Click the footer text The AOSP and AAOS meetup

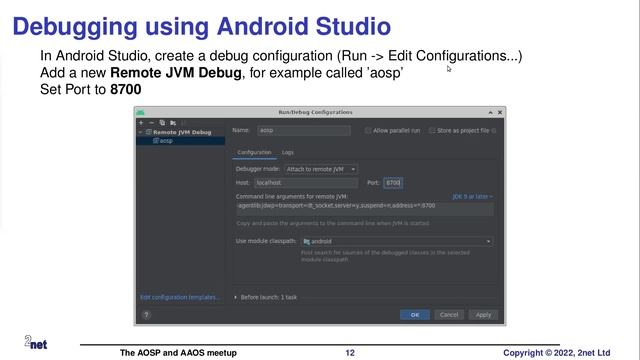[x=178, y=353]
